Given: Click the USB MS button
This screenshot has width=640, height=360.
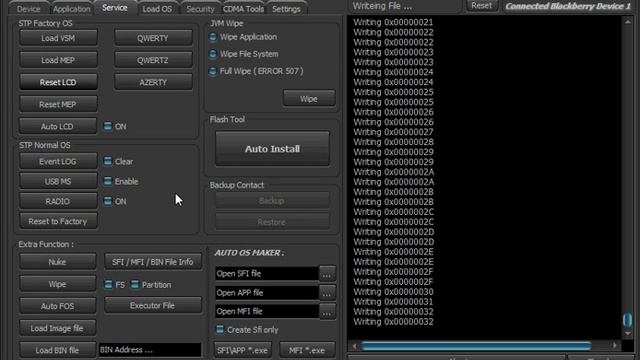Looking at the screenshot, I should tap(58, 181).
